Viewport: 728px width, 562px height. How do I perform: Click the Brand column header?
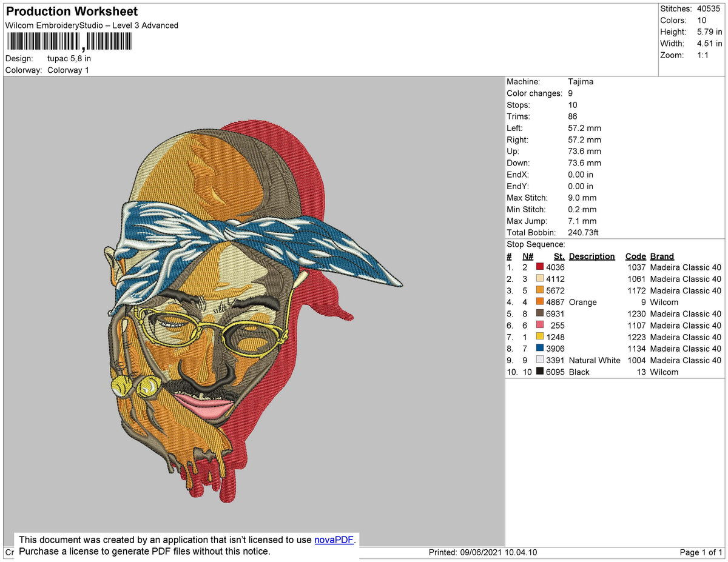point(662,256)
